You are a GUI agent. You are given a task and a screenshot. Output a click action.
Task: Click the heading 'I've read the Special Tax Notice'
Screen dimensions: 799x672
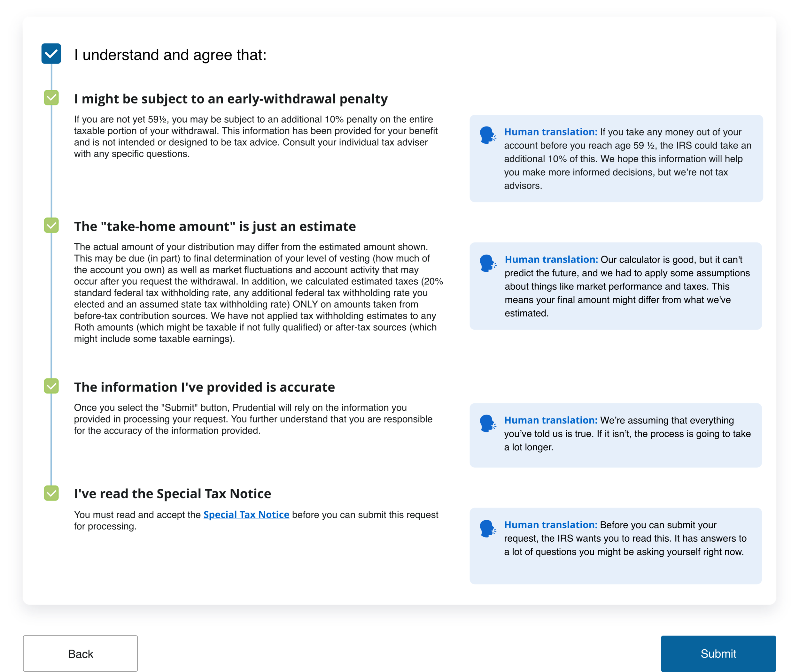[172, 494]
